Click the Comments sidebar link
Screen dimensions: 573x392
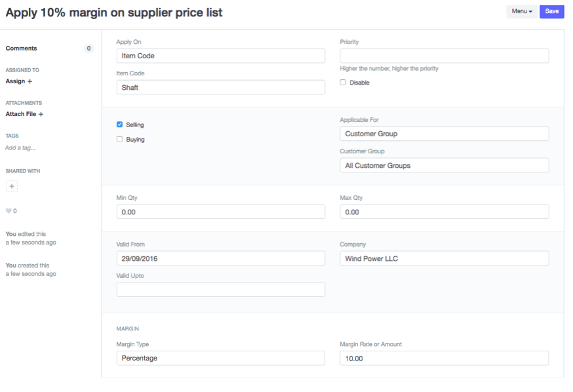[x=21, y=49]
